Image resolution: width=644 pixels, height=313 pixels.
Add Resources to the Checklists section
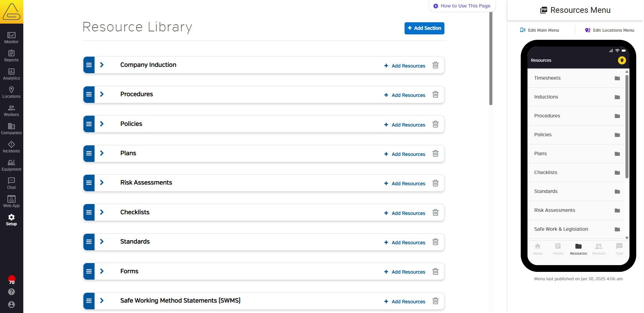click(405, 213)
